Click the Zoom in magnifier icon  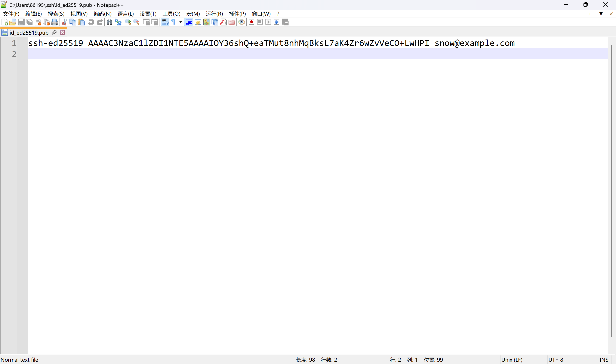[128, 22]
